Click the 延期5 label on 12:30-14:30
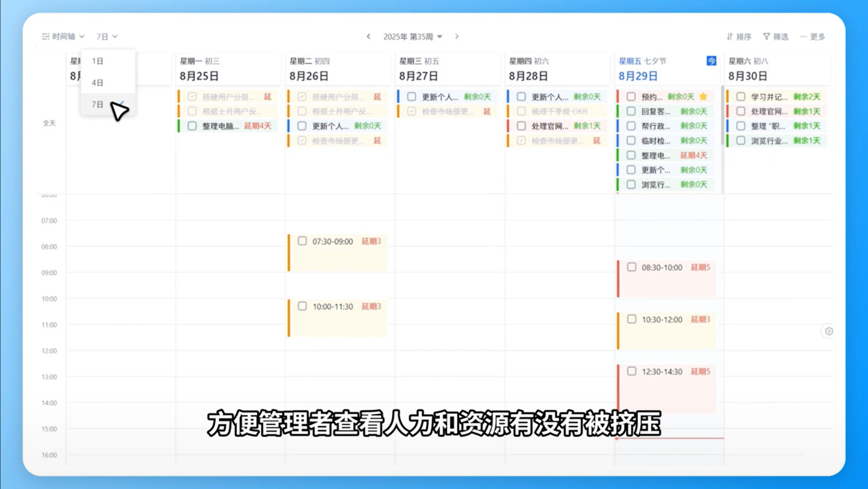868x489 pixels. tap(701, 371)
